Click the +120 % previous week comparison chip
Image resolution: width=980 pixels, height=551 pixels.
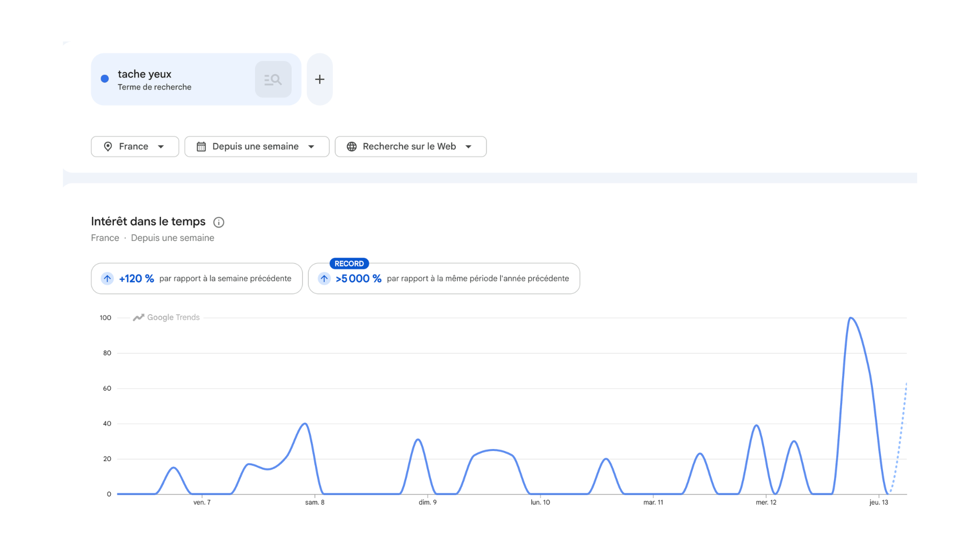point(197,279)
